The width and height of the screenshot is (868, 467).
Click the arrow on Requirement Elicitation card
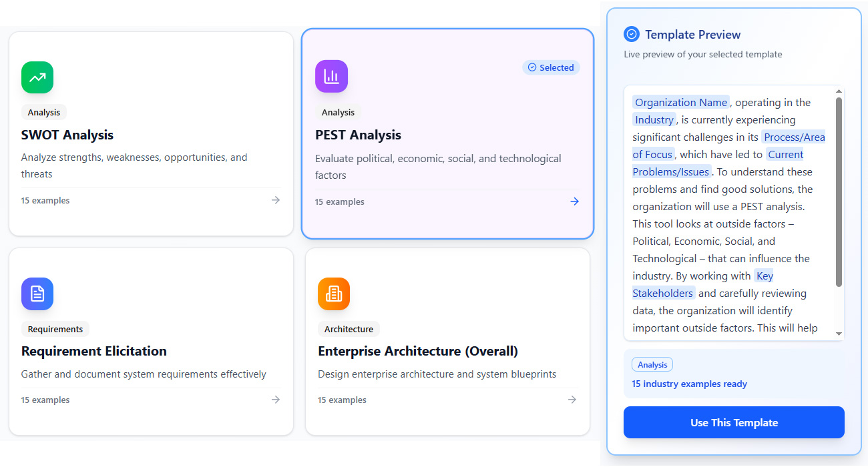point(276,400)
